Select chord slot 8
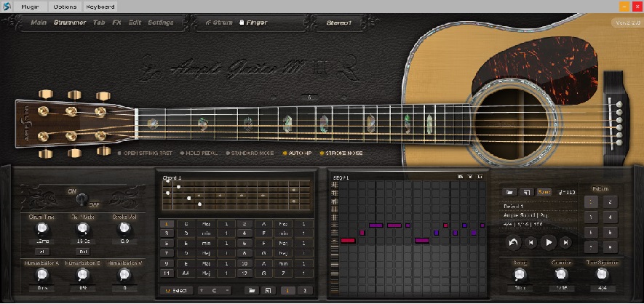Image resolution: width=644 pixels, height=304 pixels. 245,254
